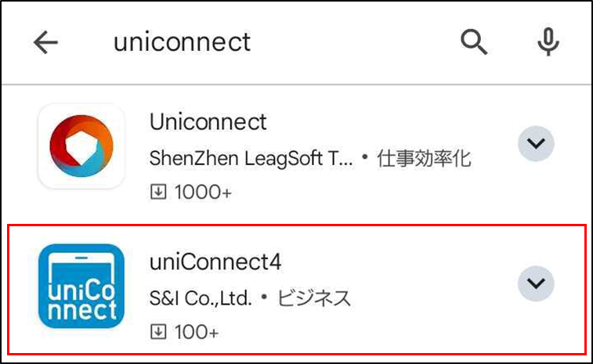593x364 pixels.
Task: Select the uniConnect4 app title
Action: tap(215, 262)
